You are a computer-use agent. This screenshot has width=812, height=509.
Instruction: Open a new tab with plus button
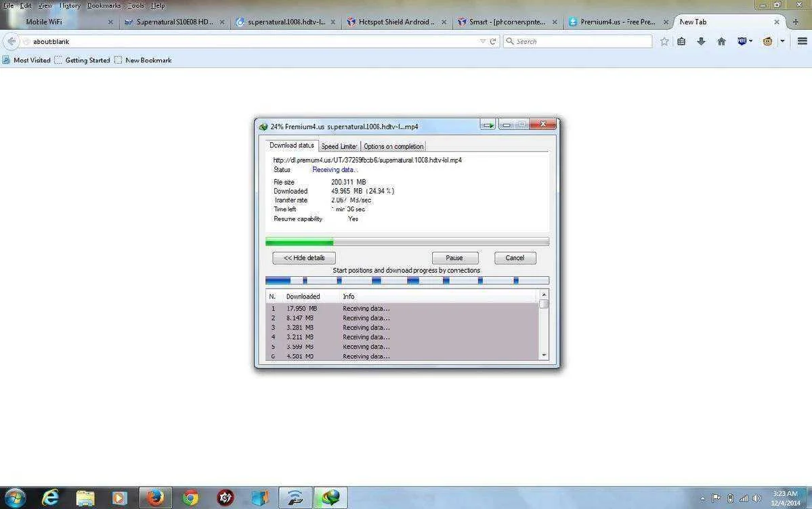796,22
